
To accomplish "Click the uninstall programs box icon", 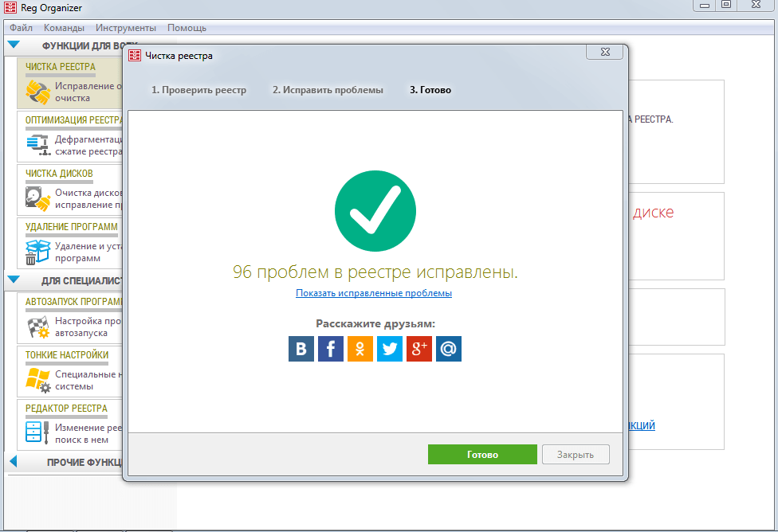I will (38, 252).
